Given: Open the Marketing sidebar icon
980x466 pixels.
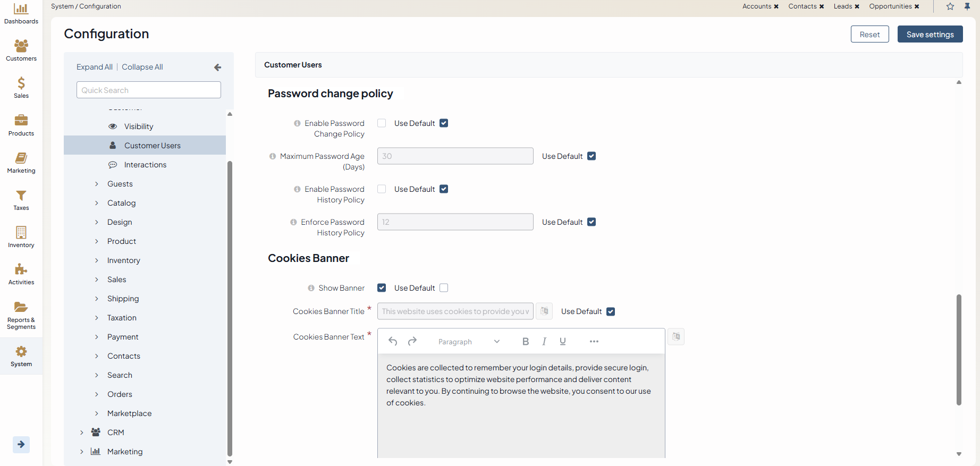Looking at the screenshot, I should (21, 158).
